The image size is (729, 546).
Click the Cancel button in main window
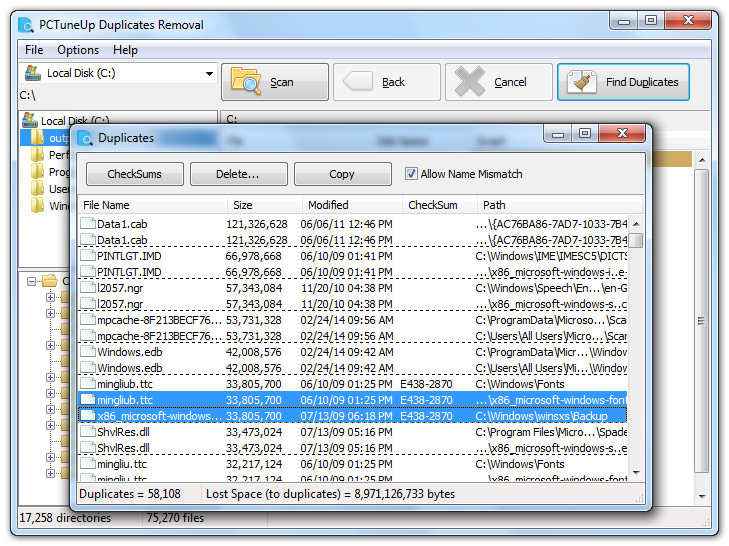(499, 82)
